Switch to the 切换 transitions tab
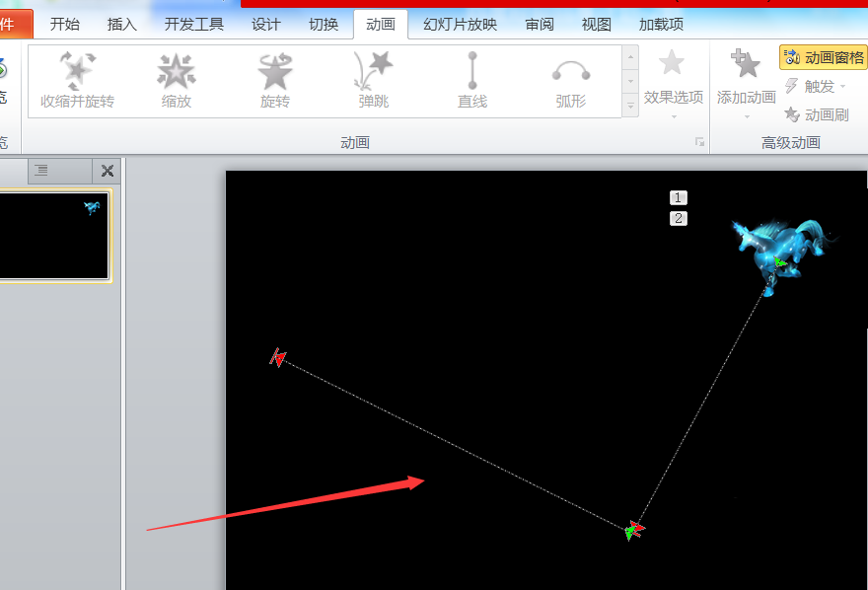Screen dimensions: 868x590 click(x=324, y=25)
